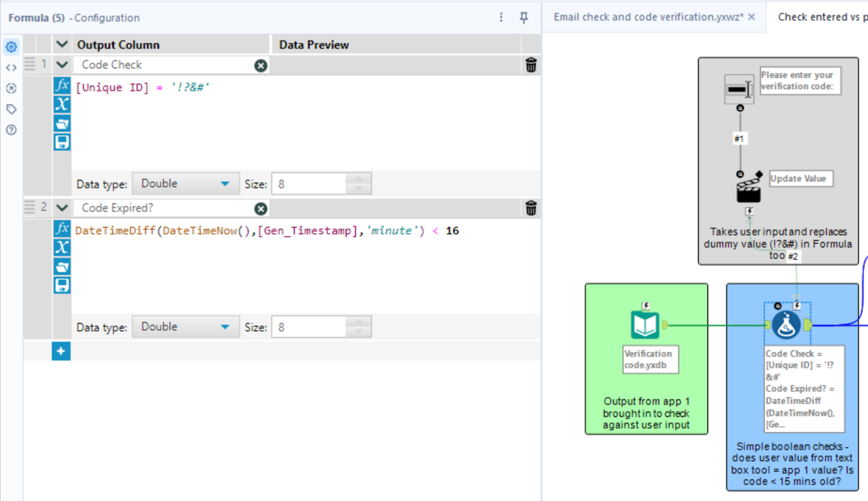This screenshot has height=501, width=868.
Task: Open the functions panel with the fx icon
Action: tap(62, 86)
